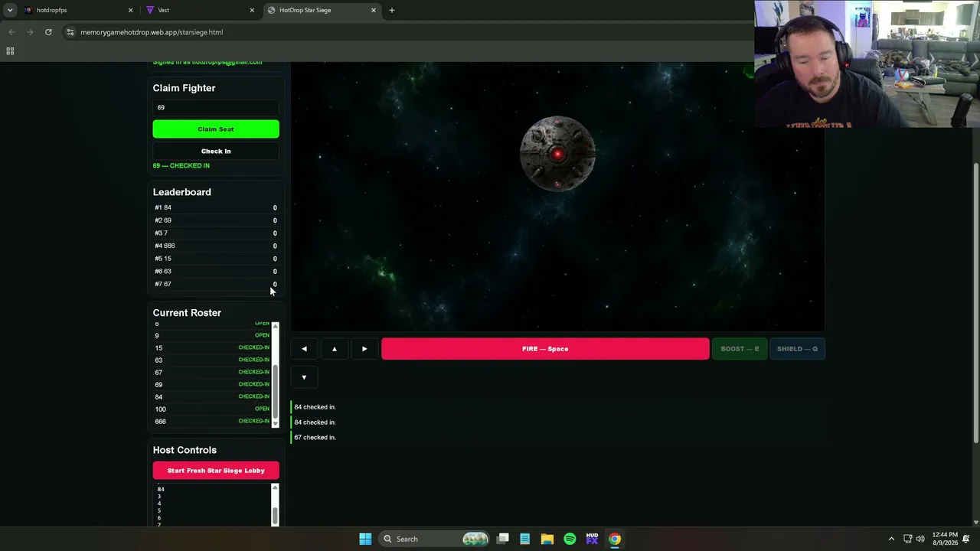
Task: Select leaderboard row '#3 7'
Action: pos(216,233)
